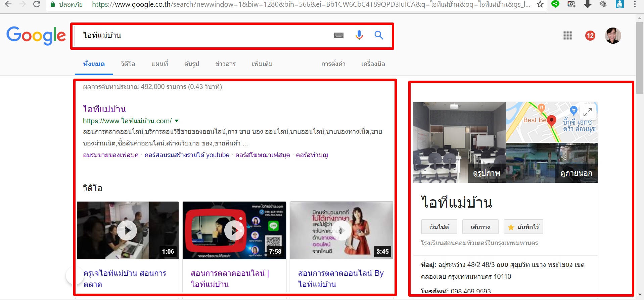Screen dimensions: 644x300
Task: Open ดูภายนอก street view photo
Action: coord(552,163)
